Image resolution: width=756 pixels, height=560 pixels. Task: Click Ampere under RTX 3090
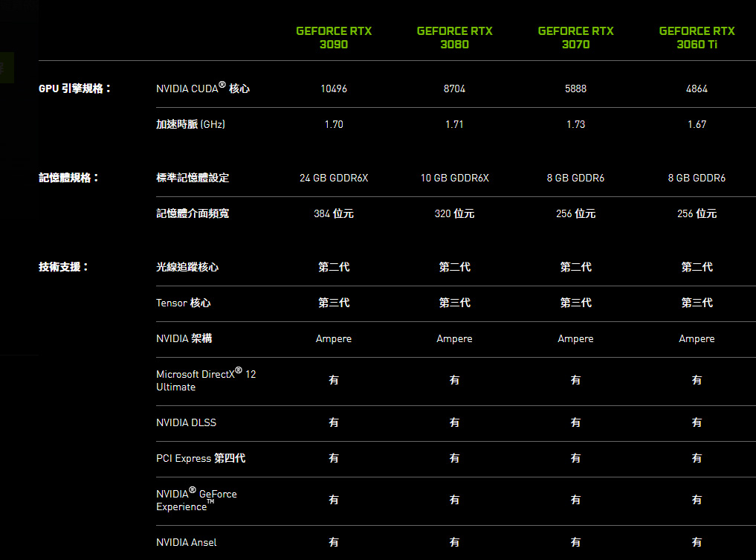(x=334, y=339)
